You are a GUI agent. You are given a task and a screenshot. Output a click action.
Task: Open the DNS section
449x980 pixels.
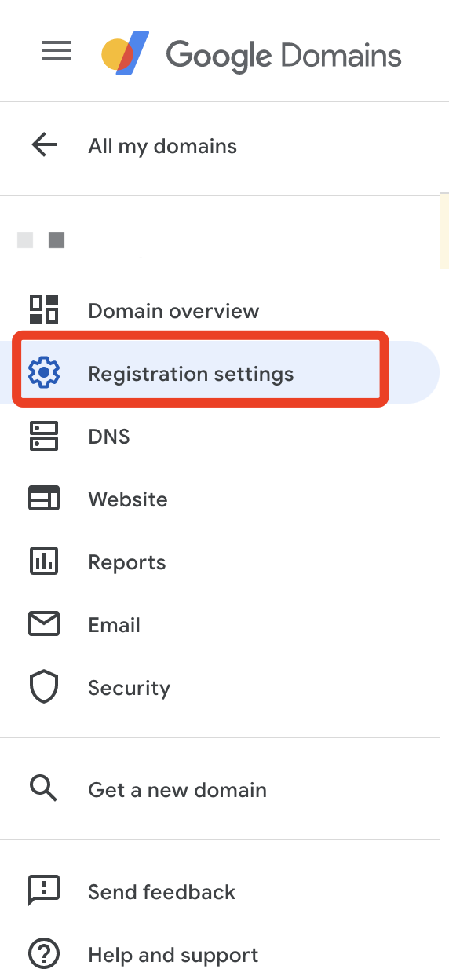click(x=109, y=437)
